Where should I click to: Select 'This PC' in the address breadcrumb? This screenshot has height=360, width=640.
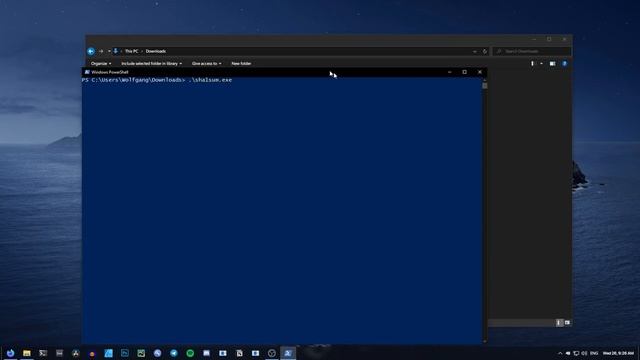point(131,51)
